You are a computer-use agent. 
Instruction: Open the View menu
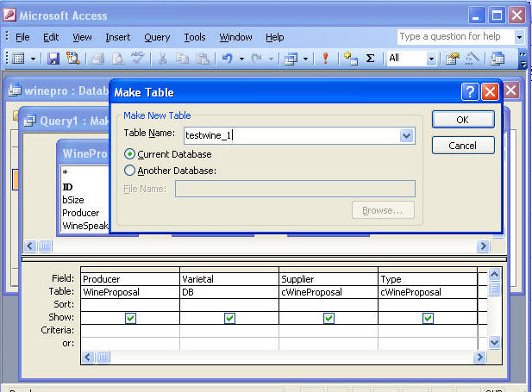click(82, 37)
